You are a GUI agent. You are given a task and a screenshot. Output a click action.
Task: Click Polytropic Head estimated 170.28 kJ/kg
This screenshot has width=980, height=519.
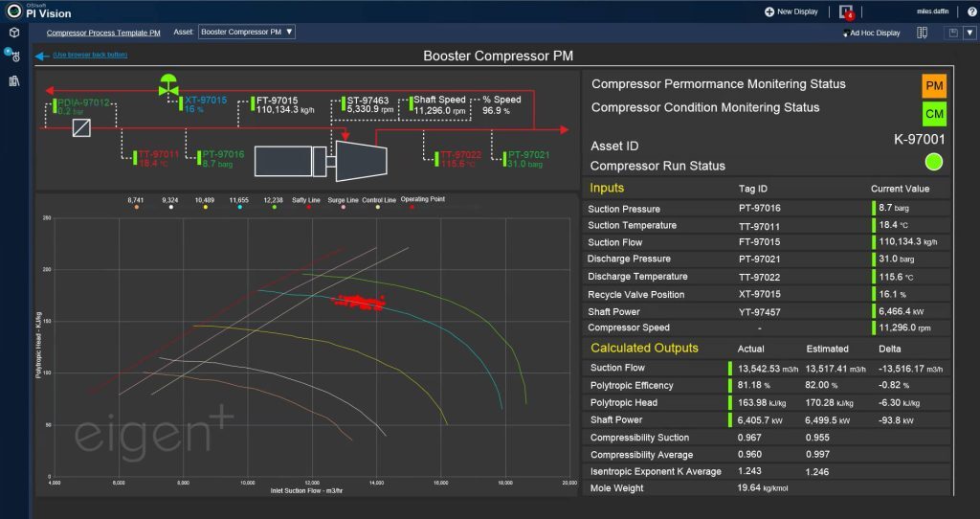(x=830, y=403)
